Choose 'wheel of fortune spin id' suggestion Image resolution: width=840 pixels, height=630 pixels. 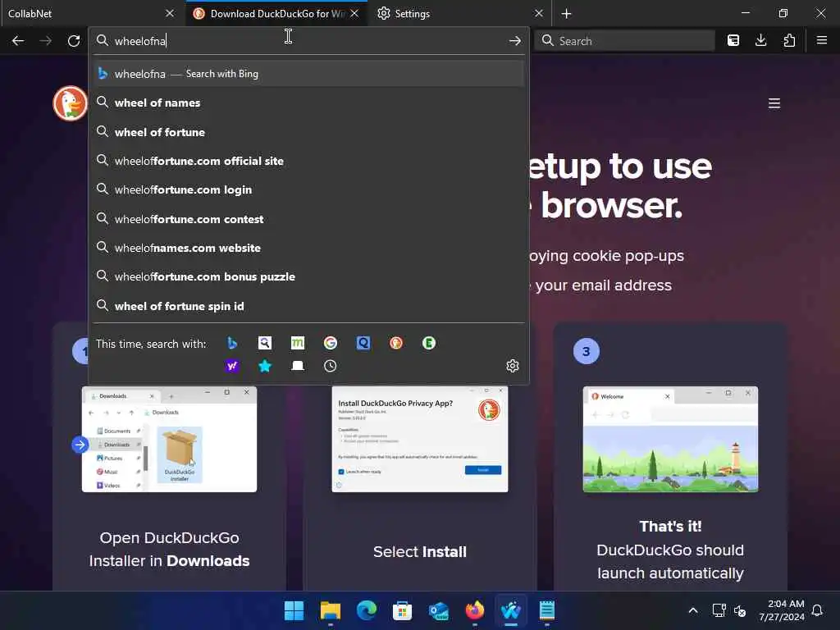(309, 306)
